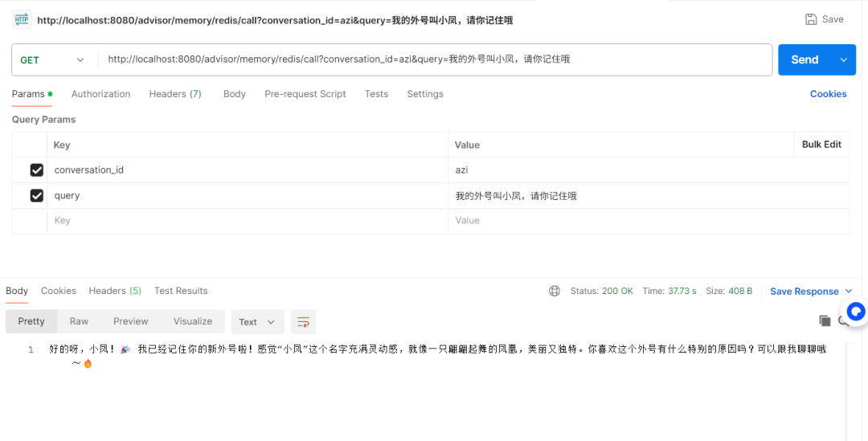Select the Raw view mode

point(79,321)
